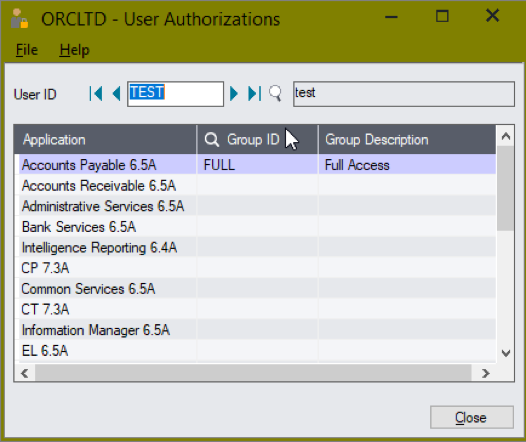Screen dimensions: 526x442
Task: Close the window with the X button
Action: [492, 15]
